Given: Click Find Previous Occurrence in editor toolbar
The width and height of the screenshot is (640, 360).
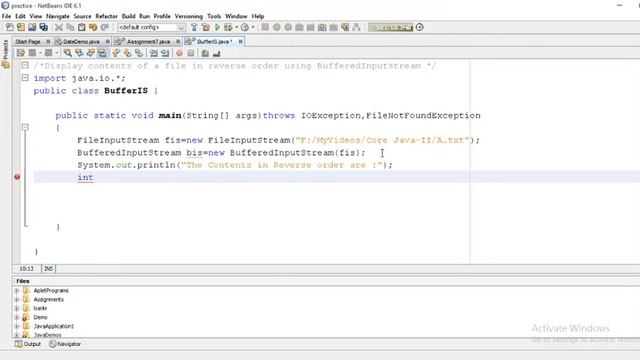Looking at the screenshot, I should (x=79, y=53).
